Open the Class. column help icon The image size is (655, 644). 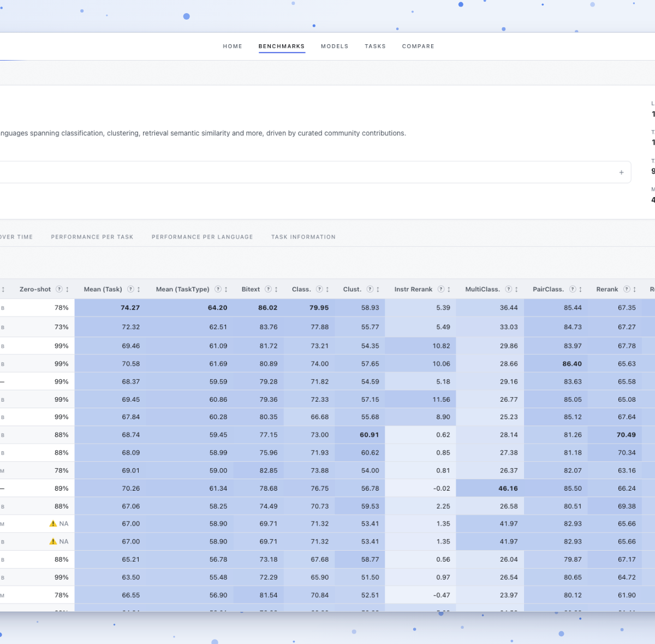point(319,289)
